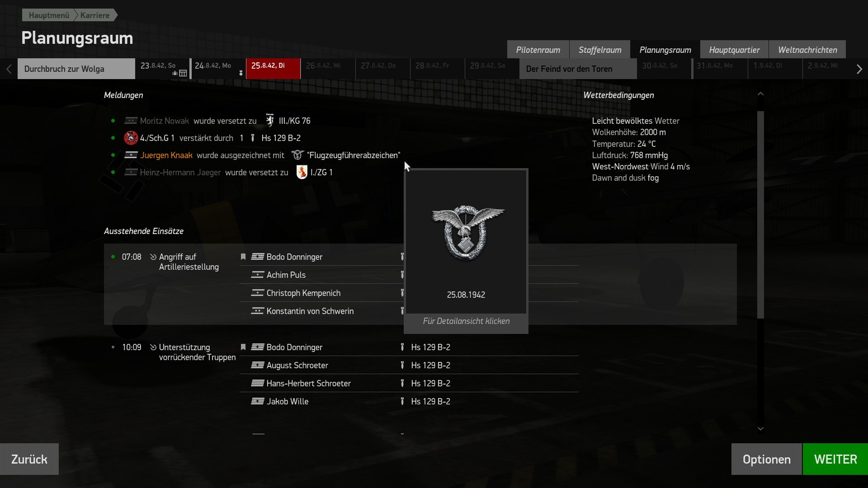The width and height of the screenshot is (868, 488).
Task: Click the III./KG 76 squadron emblem icon
Action: coord(270,120)
